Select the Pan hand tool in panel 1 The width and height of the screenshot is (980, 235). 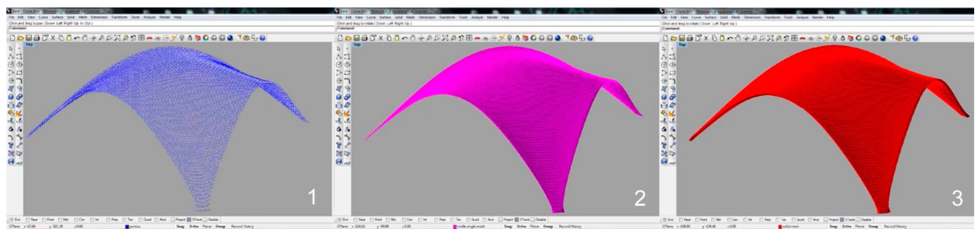point(85,38)
